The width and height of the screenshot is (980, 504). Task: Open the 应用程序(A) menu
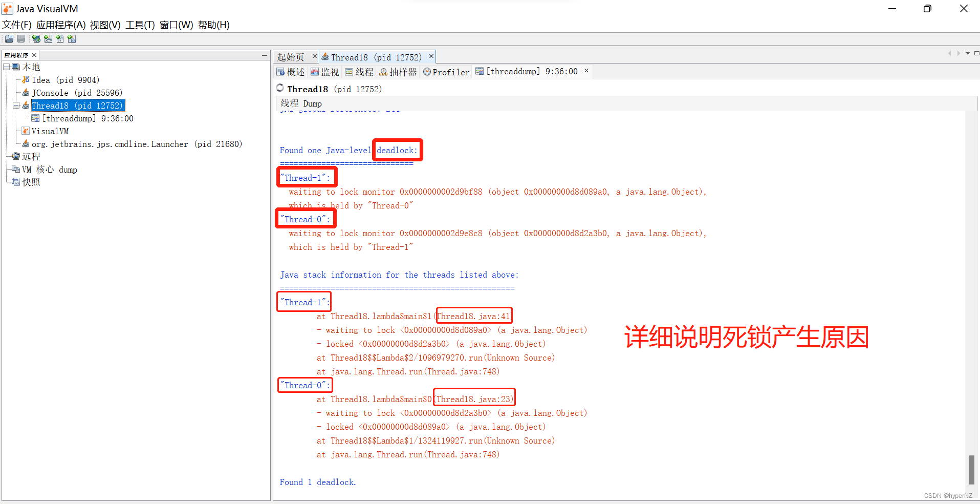(61, 25)
